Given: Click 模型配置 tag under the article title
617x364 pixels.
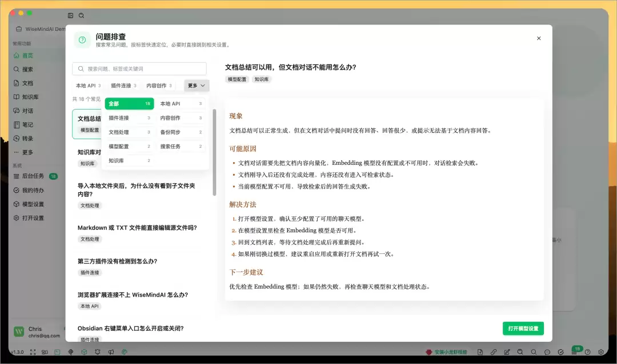Looking at the screenshot, I should (x=237, y=79).
